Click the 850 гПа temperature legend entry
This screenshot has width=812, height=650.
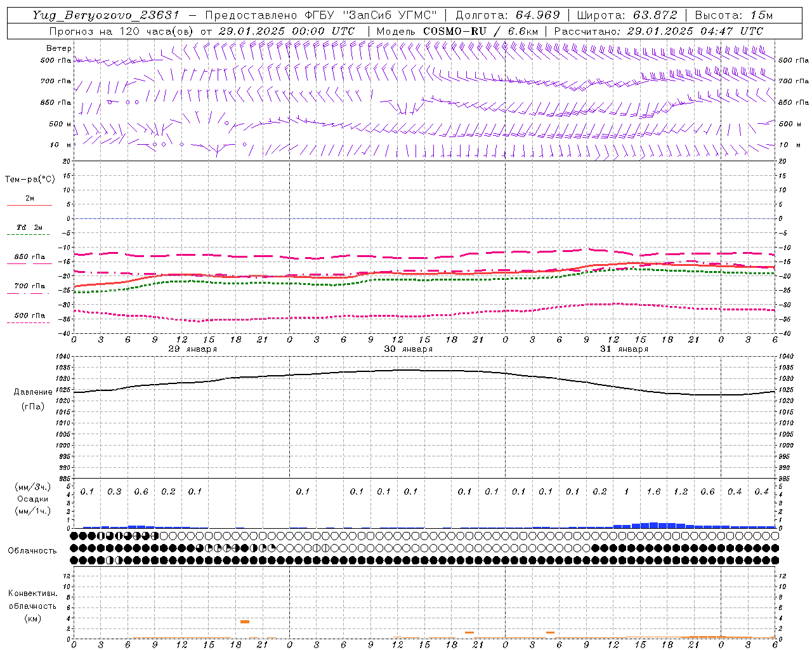pyautogui.click(x=29, y=259)
